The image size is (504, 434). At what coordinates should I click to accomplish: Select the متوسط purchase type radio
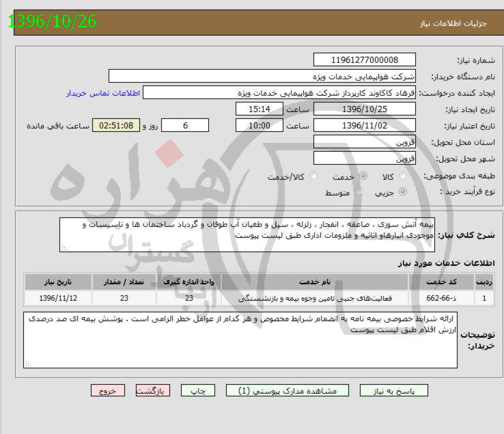[x=358, y=192]
